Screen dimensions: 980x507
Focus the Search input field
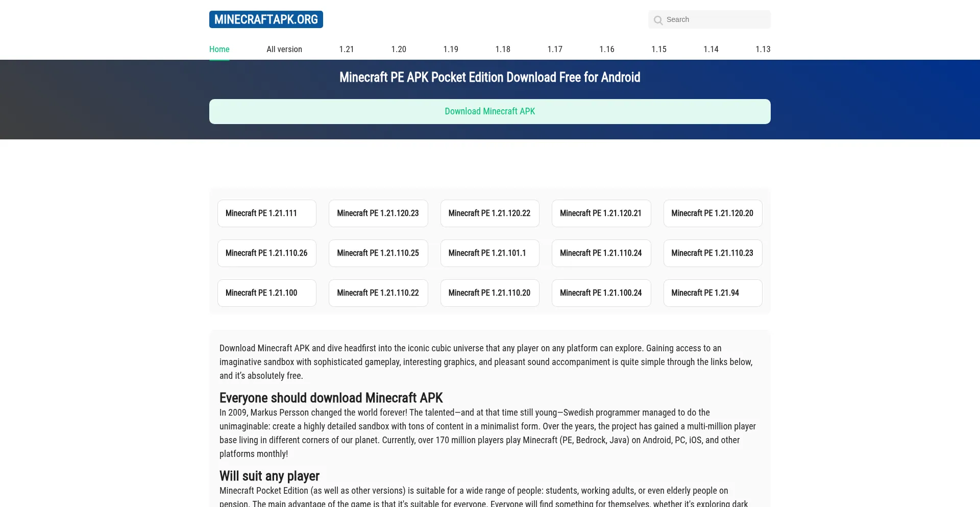point(715,19)
